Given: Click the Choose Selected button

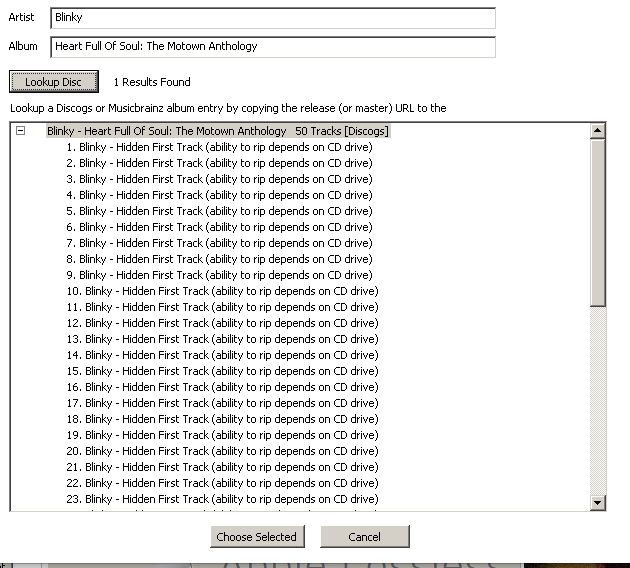Looking at the screenshot, I should pos(256,537).
